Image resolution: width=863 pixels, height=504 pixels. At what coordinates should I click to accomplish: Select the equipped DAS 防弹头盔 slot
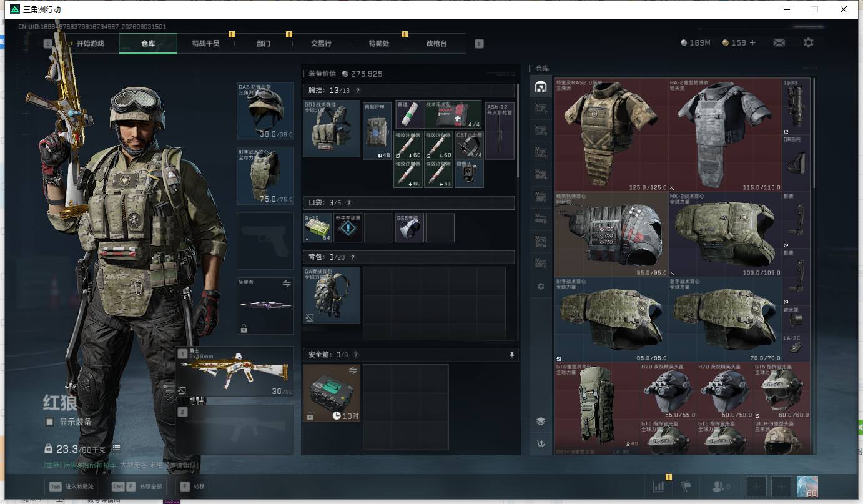(265, 111)
